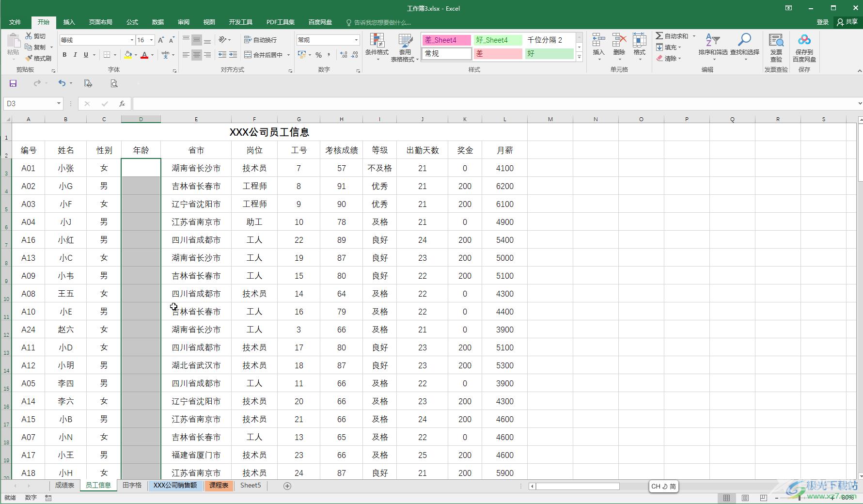Click the formula bar input field

click(494, 104)
